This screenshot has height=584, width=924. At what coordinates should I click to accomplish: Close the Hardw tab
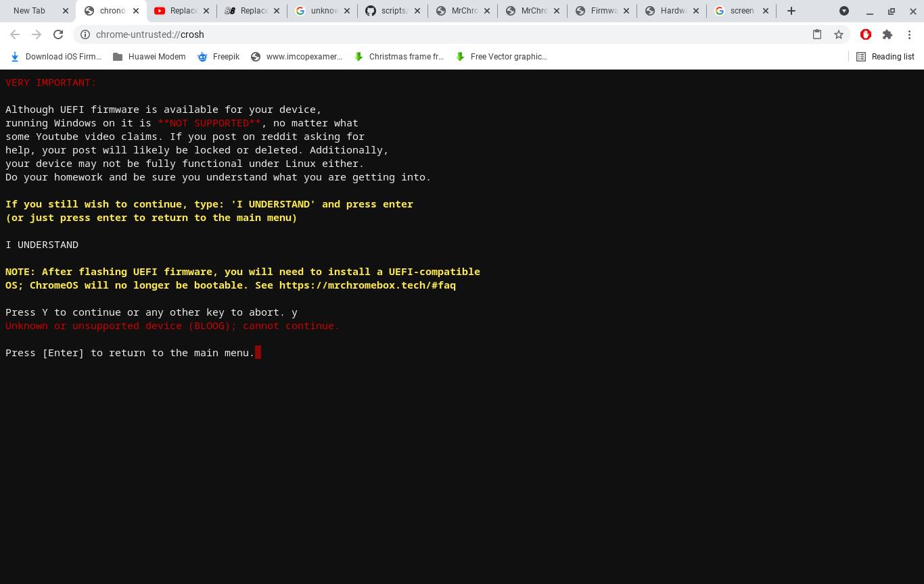(697, 11)
